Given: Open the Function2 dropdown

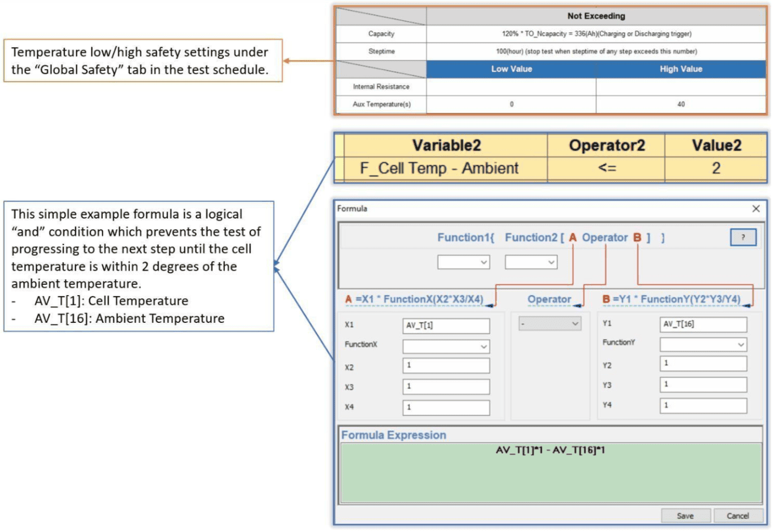Looking at the screenshot, I should pos(532,262).
